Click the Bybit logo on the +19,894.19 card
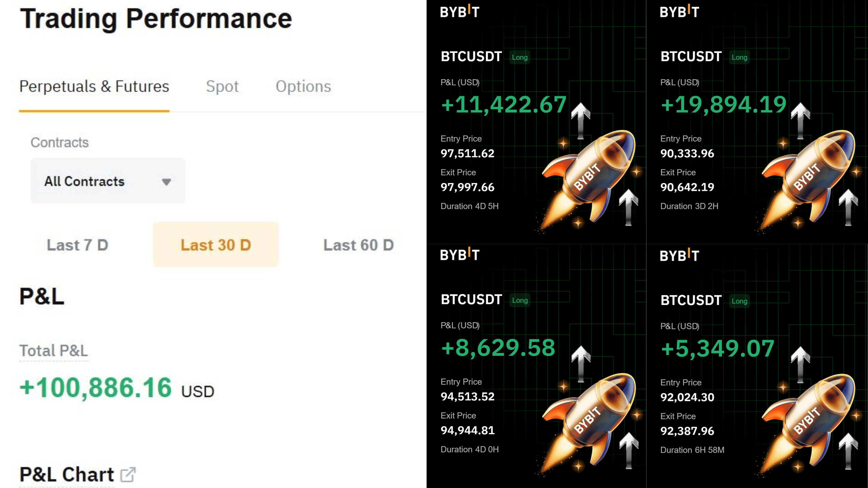Screen dimensions: 868x488 click(x=679, y=12)
